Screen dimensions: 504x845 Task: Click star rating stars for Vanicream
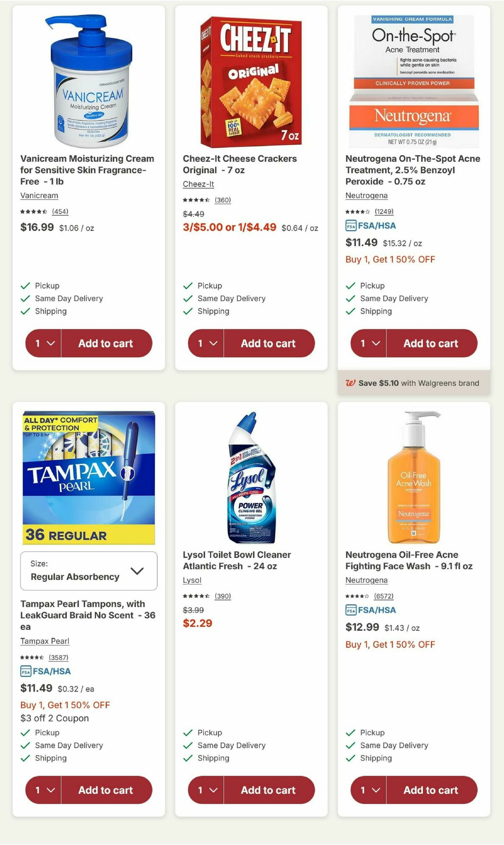pos(33,211)
